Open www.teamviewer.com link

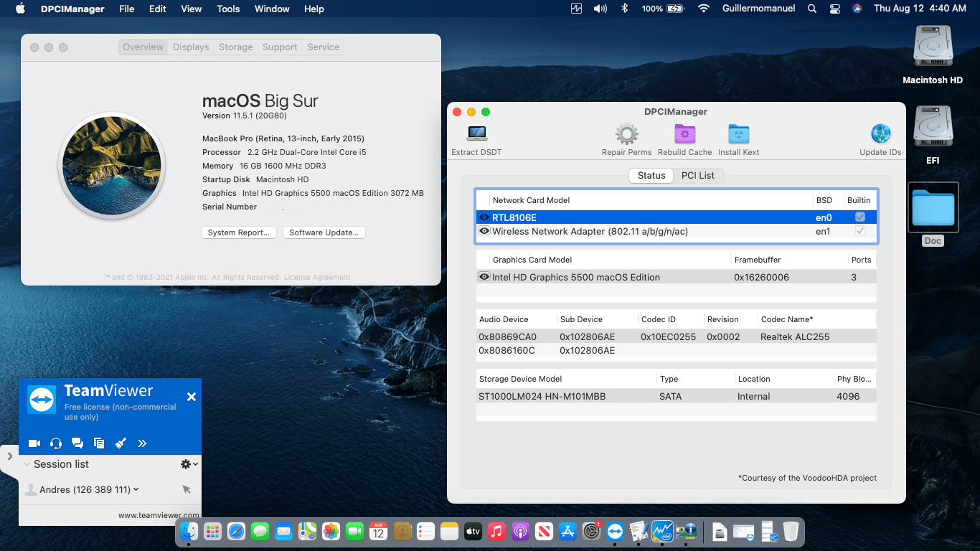159,515
